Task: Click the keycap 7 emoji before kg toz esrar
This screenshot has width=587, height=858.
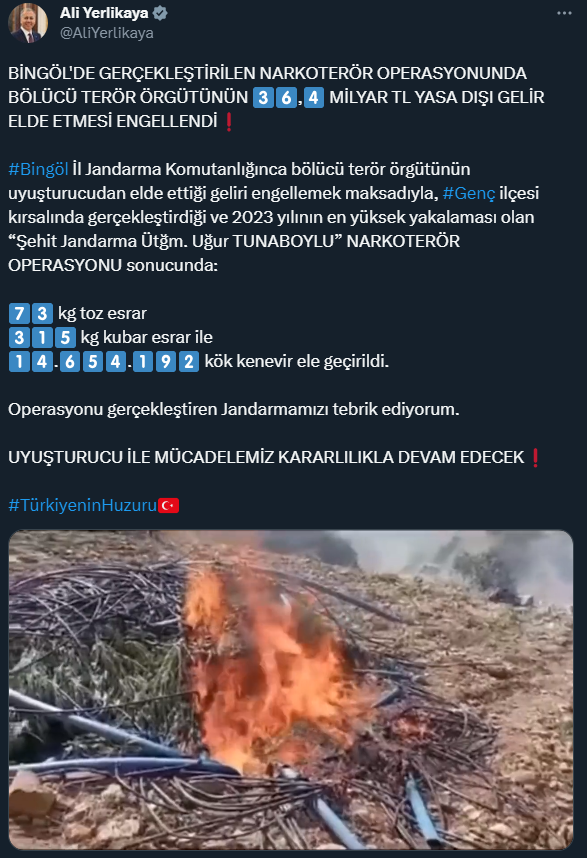Action: (19, 314)
